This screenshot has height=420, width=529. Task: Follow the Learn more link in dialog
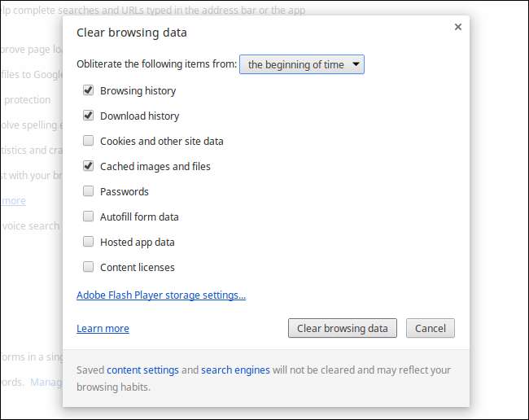(103, 328)
